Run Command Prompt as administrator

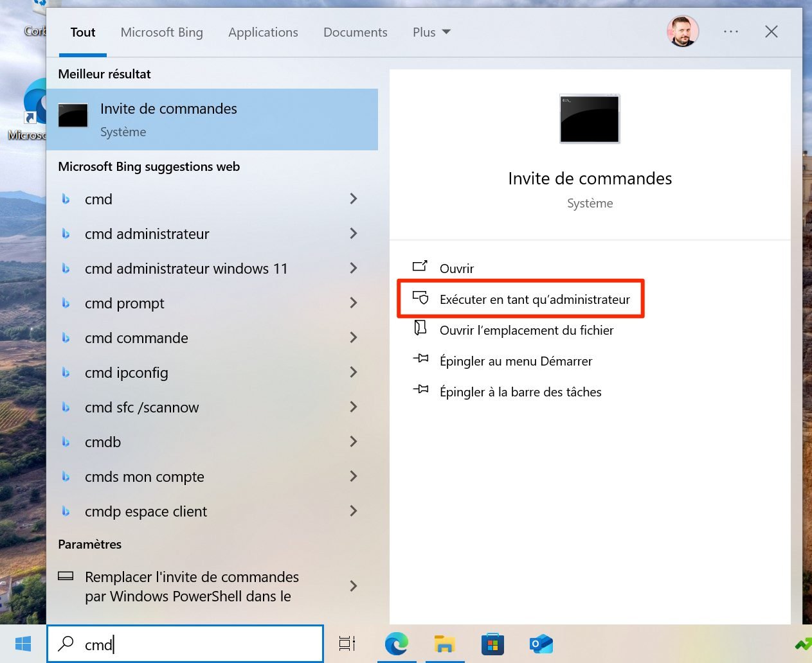[x=534, y=299]
